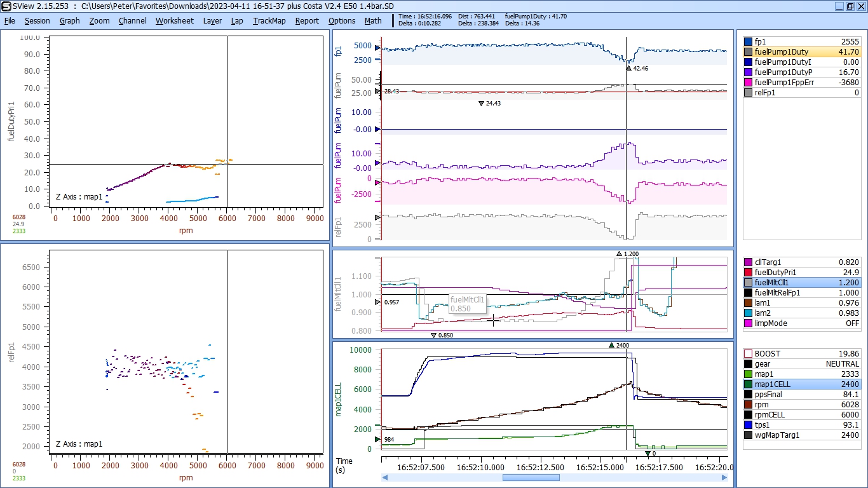Click the fuelPump1DutyI color swatch
Viewport: 868px width, 488px height.
click(748, 62)
